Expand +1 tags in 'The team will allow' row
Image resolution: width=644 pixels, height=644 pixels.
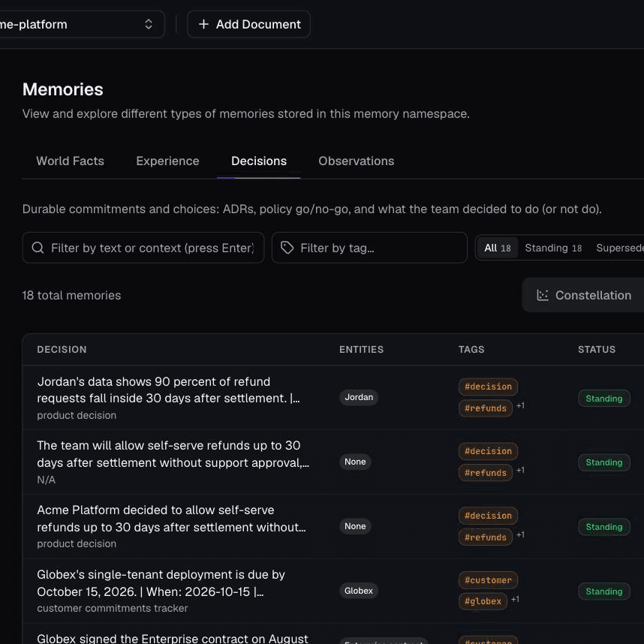coord(520,471)
